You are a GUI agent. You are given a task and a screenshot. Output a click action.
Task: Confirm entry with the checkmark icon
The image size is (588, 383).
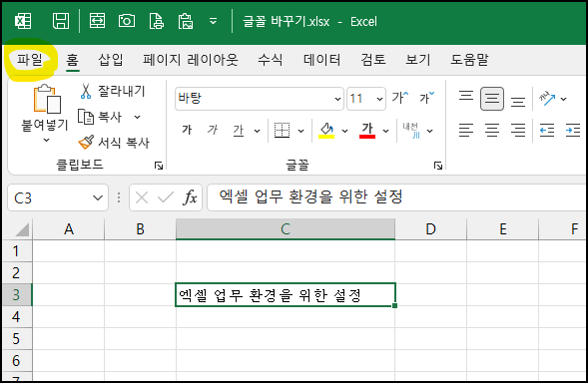(x=165, y=197)
